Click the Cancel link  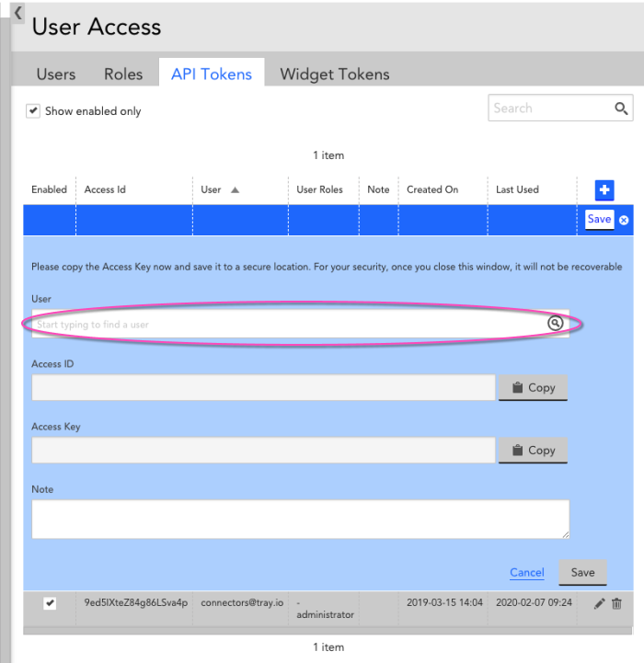coord(527,572)
